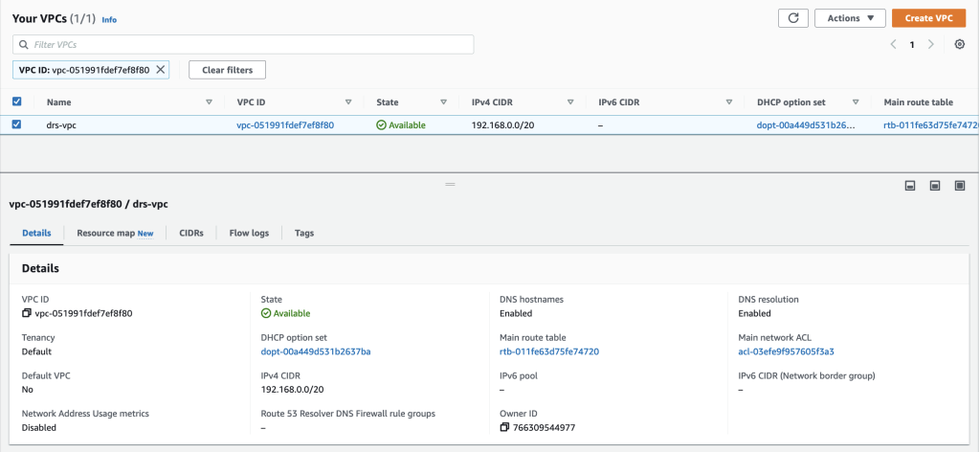The height and width of the screenshot is (452, 980).
Task: Open rtb-011fe63d75fe74720 link in Details
Action: tap(549, 351)
